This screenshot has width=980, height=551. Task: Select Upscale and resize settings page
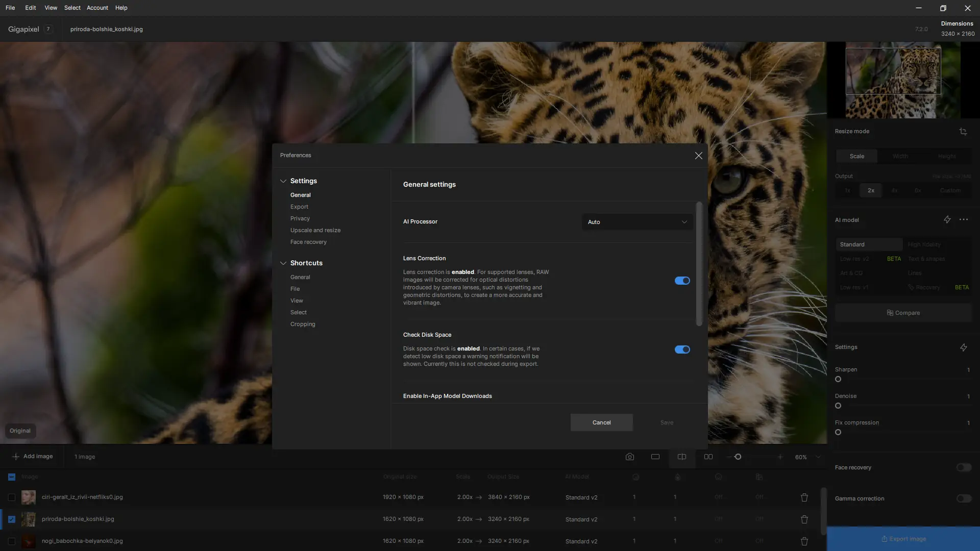pyautogui.click(x=315, y=230)
